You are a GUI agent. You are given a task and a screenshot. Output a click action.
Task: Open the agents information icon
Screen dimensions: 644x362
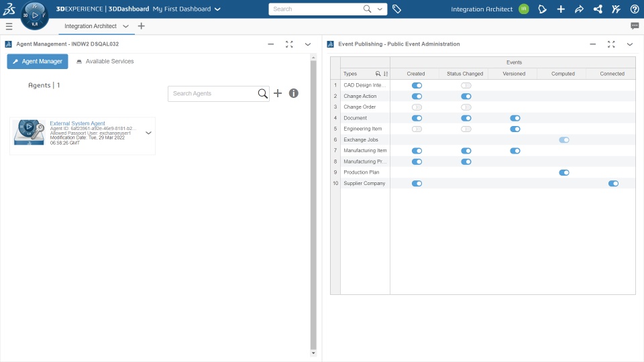293,93
